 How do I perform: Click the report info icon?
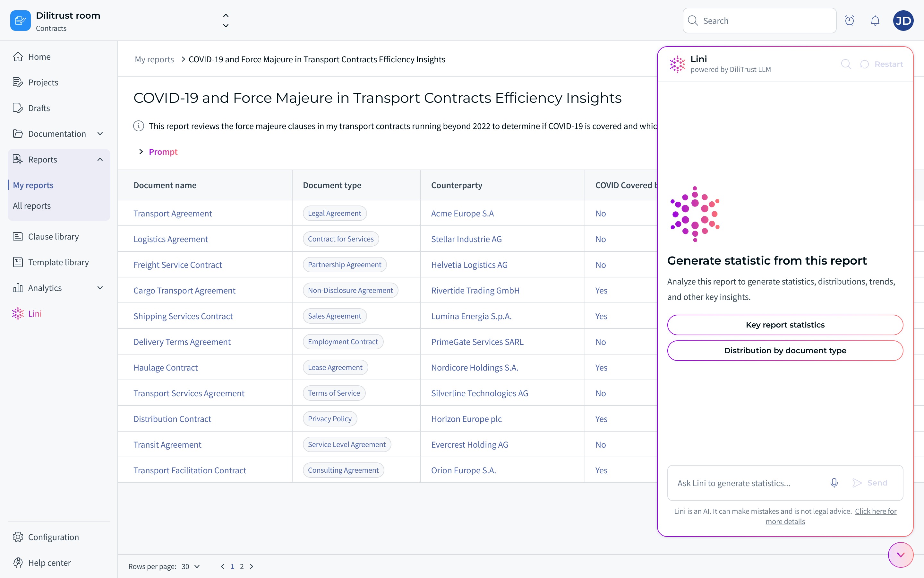pyautogui.click(x=139, y=126)
